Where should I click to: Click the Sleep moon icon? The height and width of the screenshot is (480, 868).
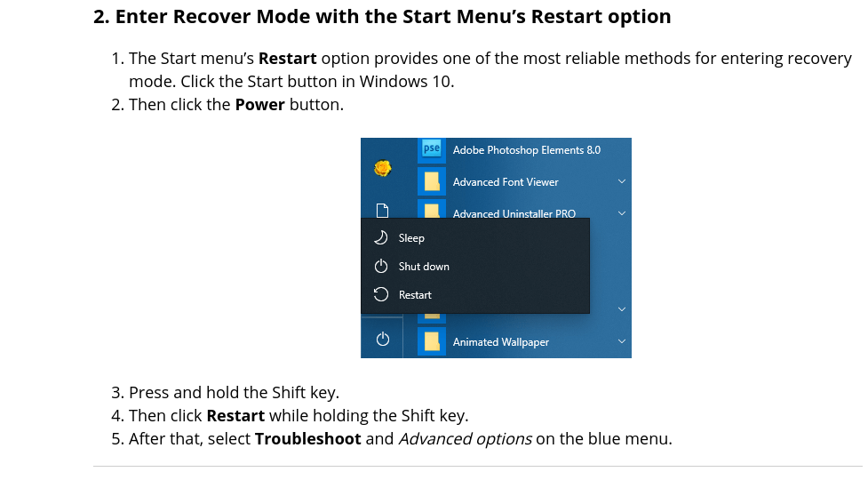pos(381,238)
